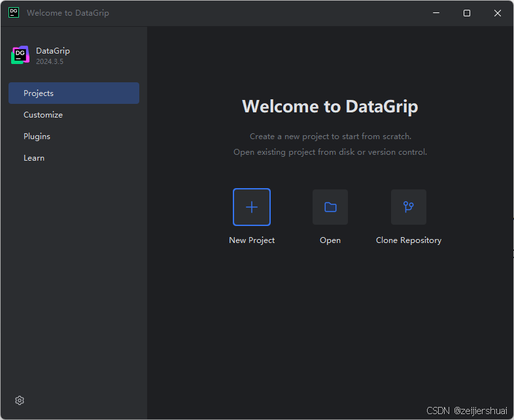Click the 'Create a new project' hint text
The height and width of the screenshot is (420, 514).
(330, 136)
